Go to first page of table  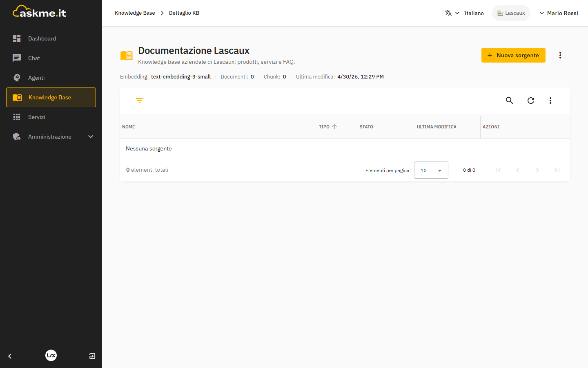[498, 170]
